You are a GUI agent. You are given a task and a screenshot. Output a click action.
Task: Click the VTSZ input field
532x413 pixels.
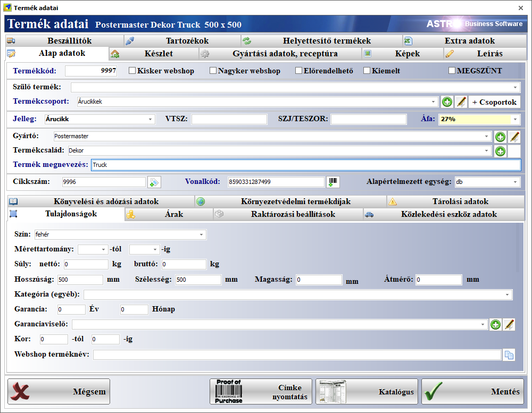click(x=229, y=120)
